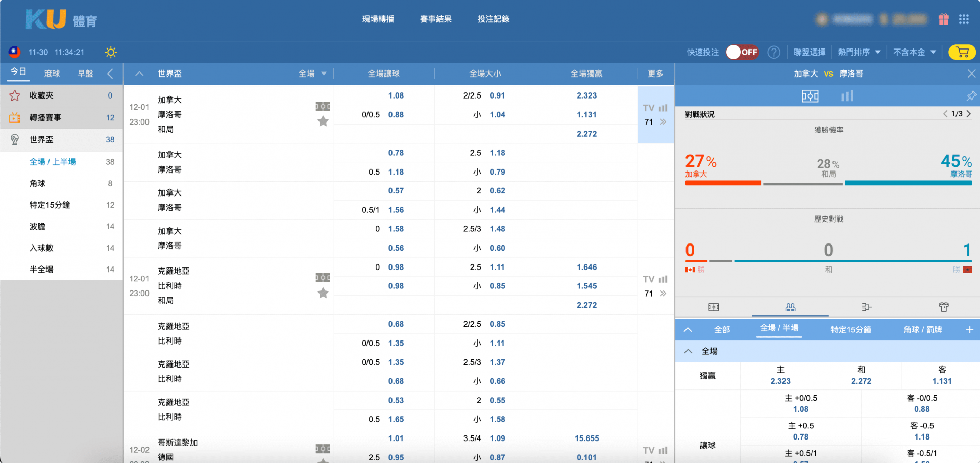Open the apps grid menu
Screen dimensions: 980x463
coord(964,19)
